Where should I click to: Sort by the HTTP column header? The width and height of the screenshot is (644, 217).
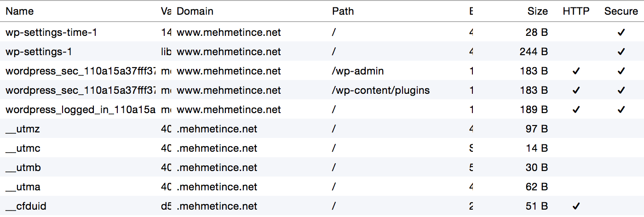[x=576, y=11]
